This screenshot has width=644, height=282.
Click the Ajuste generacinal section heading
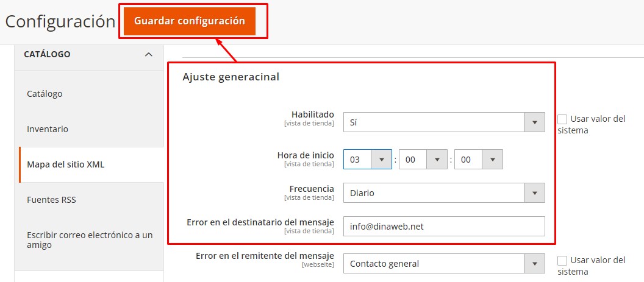pyautogui.click(x=231, y=77)
